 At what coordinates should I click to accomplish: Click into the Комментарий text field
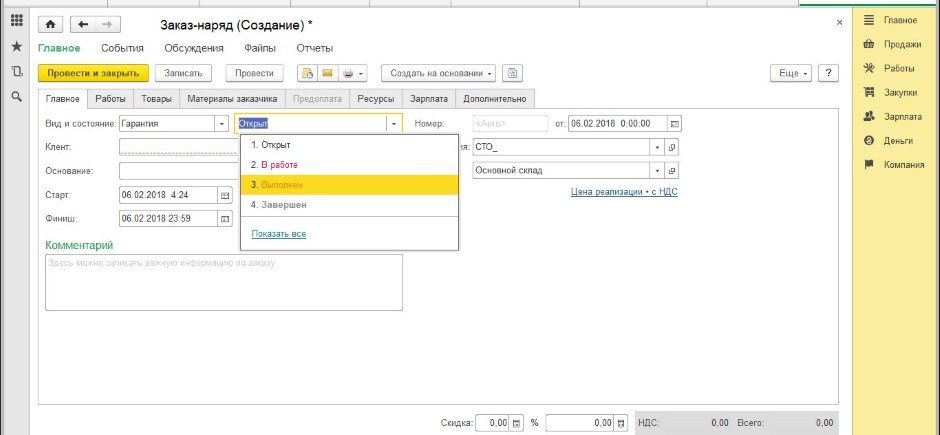coord(224,283)
